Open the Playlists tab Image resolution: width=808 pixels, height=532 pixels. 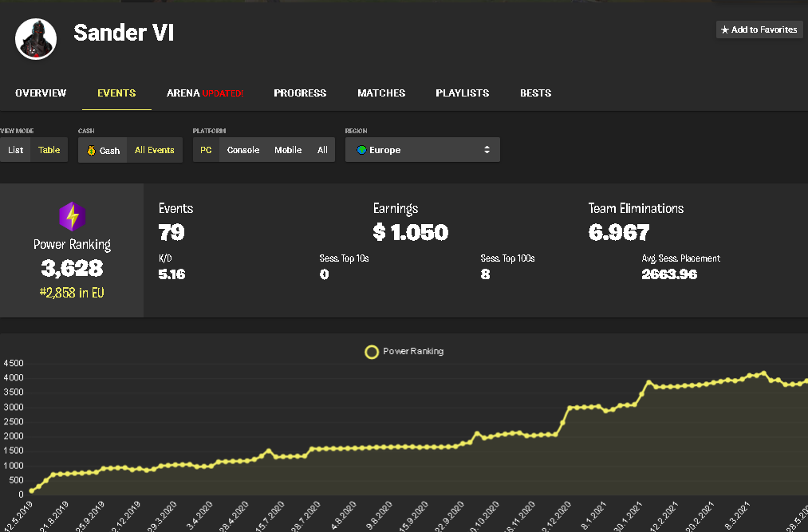[463, 93]
